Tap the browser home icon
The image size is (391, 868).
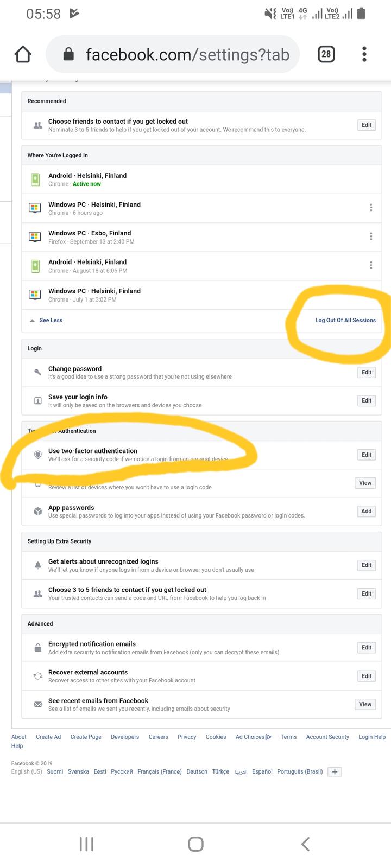click(23, 54)
